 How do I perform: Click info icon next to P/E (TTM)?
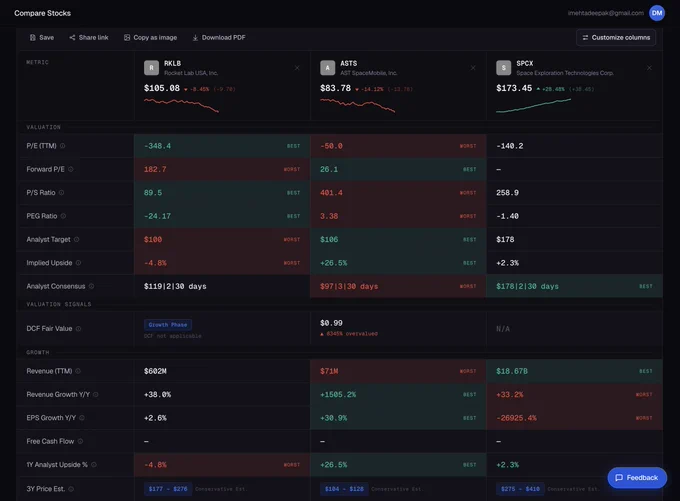62,146
